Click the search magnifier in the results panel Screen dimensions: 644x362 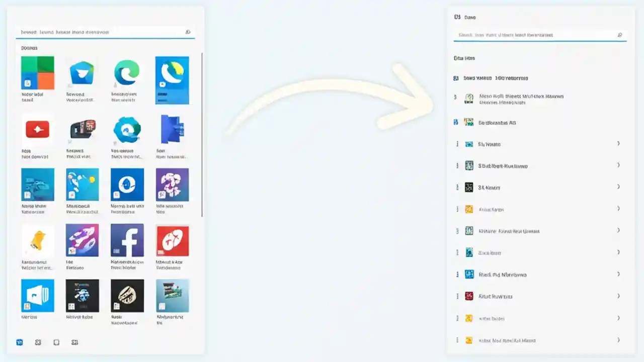click(x=620, y=35)
